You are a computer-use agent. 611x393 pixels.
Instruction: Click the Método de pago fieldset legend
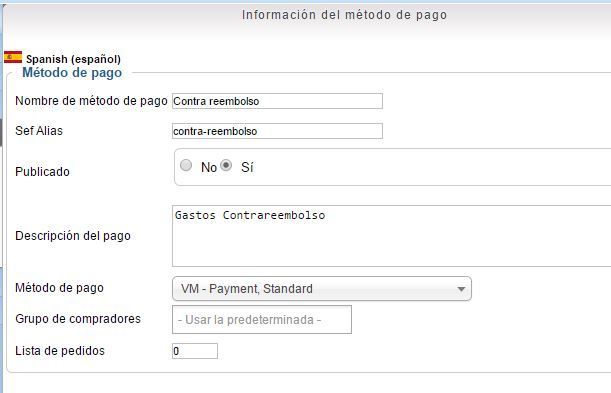click(x=72, y=72)
